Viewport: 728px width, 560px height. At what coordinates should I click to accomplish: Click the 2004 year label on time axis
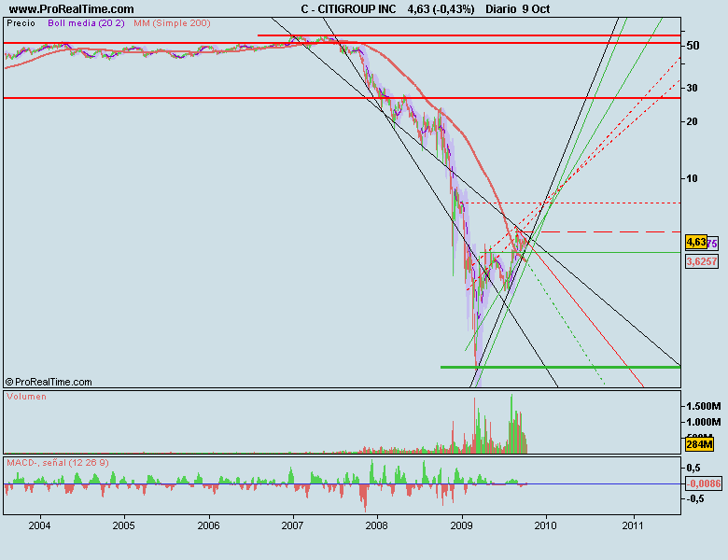point(39,525)
